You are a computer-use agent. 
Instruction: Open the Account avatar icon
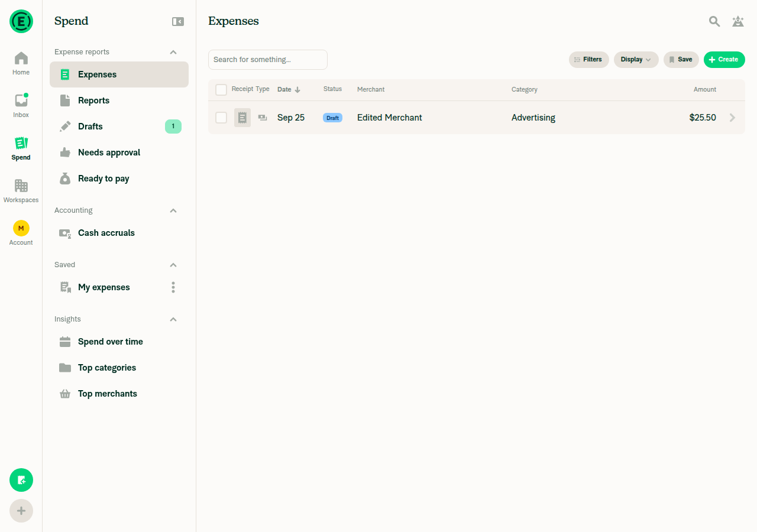21,228
